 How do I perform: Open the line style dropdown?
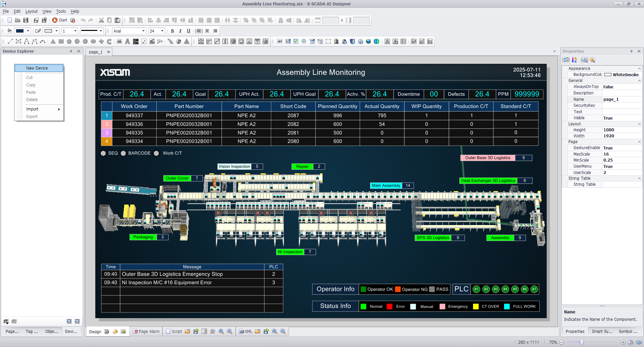(x=101, y=31)
